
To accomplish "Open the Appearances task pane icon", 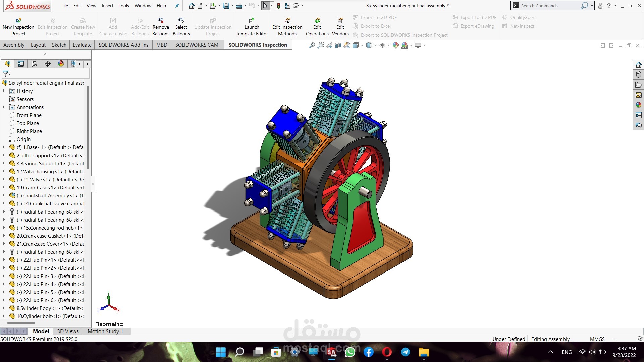I will [638, 105].
